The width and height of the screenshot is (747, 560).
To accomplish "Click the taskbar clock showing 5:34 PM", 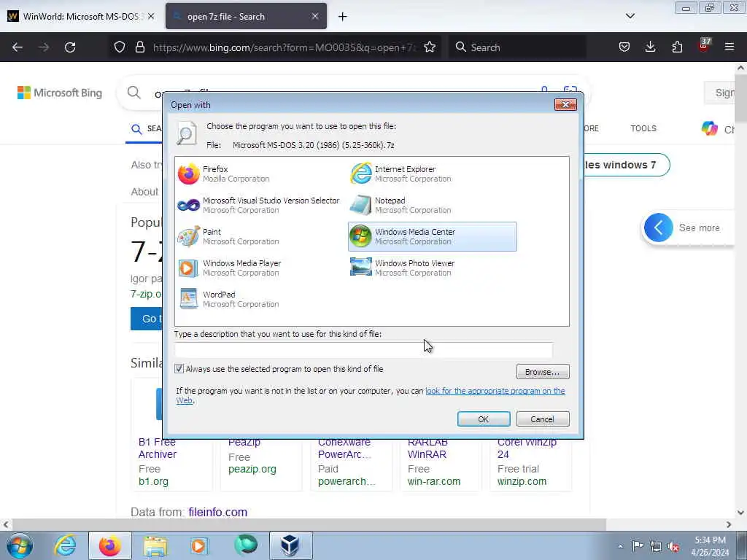I will [x=710, y=545].
